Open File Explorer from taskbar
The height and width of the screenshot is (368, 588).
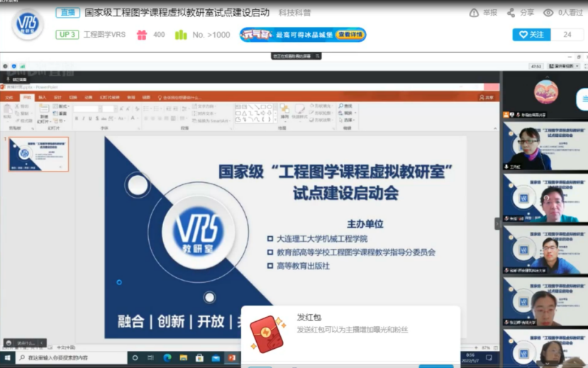(184, 358)
